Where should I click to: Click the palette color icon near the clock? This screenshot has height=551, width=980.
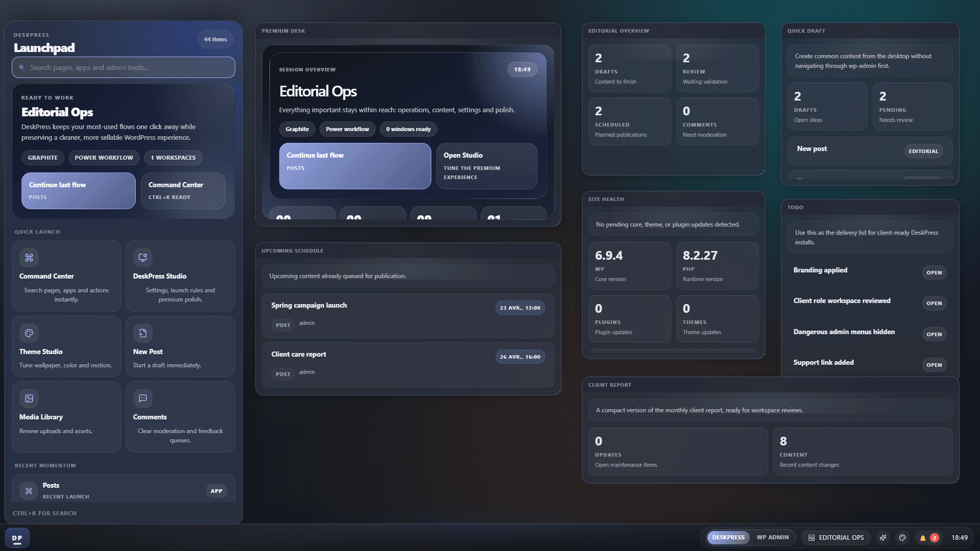click(902, 537)
